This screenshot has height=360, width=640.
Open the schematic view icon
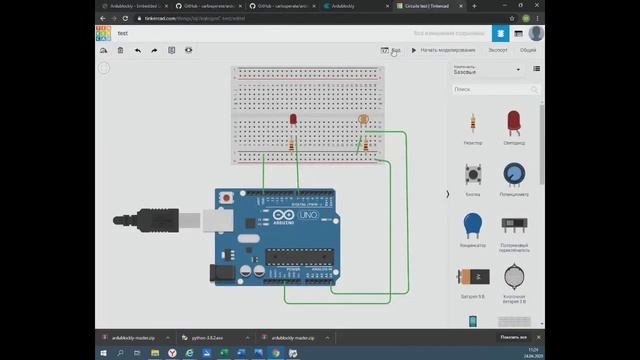518,33
